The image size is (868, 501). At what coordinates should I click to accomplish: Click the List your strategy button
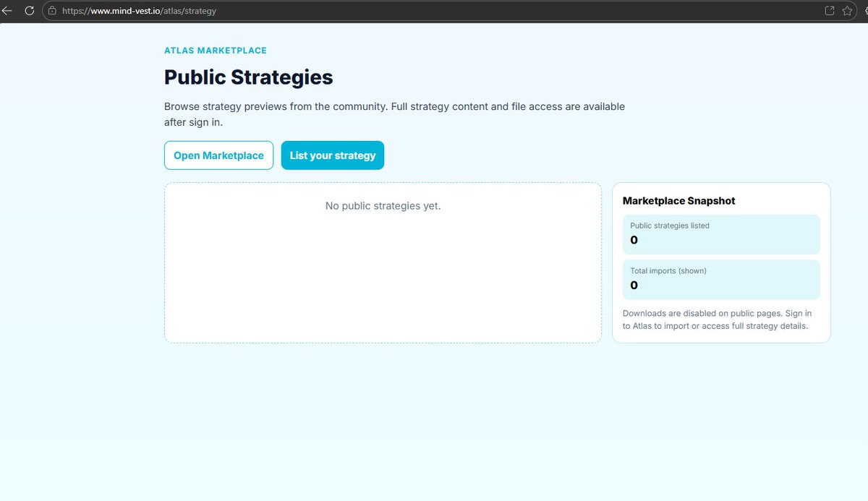tap(333, 155)
